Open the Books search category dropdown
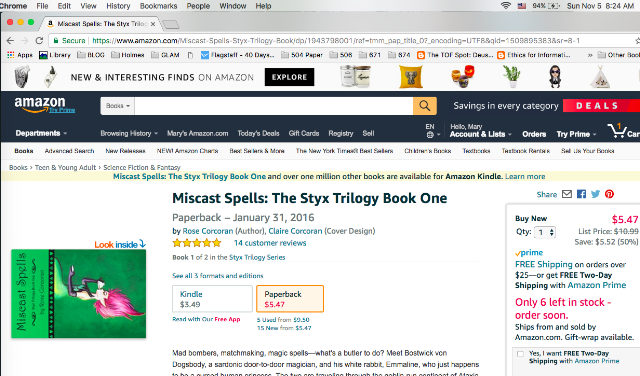Viewport: 640px width, 376px height. coord(118,106)
